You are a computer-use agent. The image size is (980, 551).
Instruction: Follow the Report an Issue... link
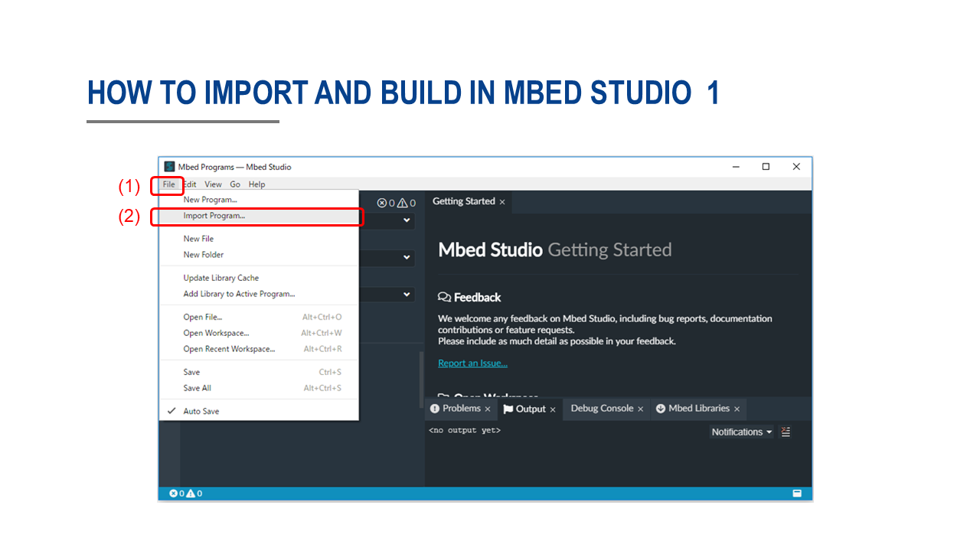472,364
